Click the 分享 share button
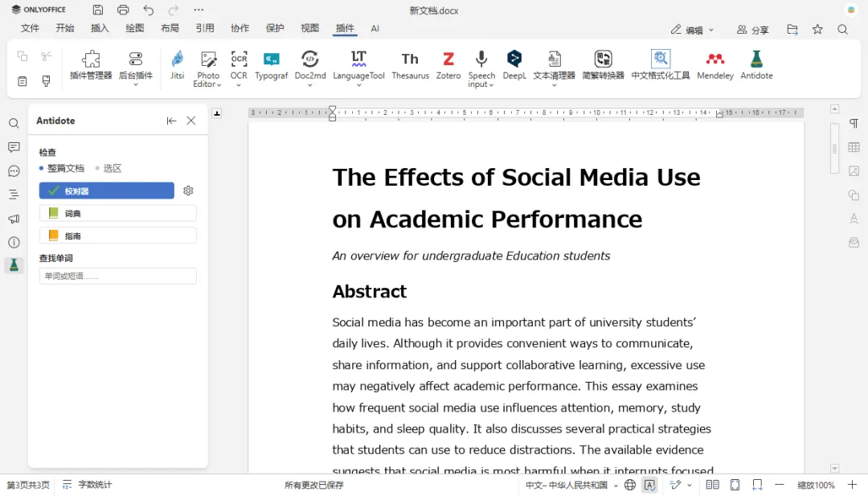Image resolution: width=868 pixels, height=496 pixels. coord(753,30)
